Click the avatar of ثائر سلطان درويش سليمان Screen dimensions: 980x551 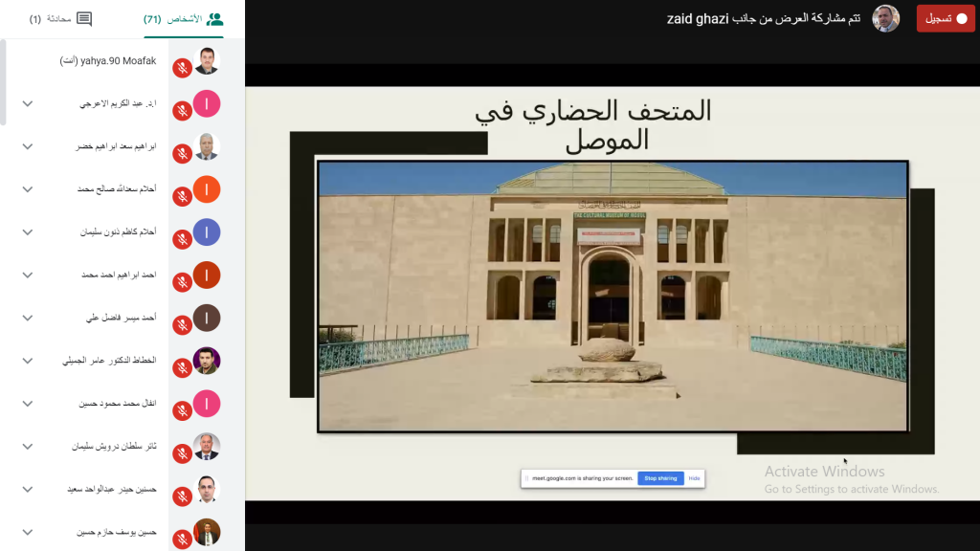[207, 447]
